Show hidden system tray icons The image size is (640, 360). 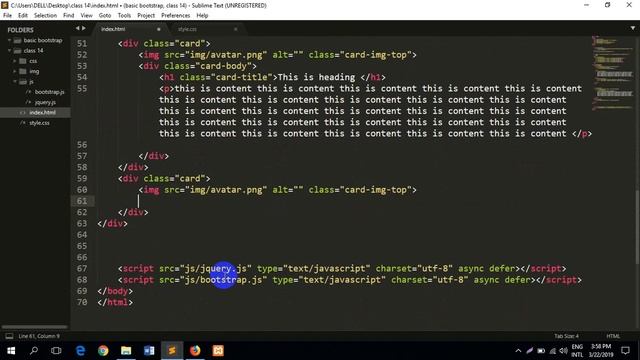(518, 351)
